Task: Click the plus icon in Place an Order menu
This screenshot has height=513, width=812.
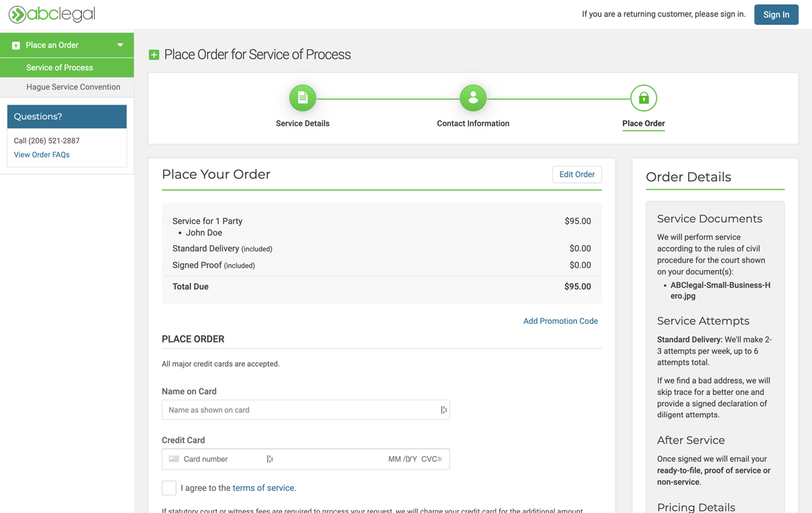Action: 16,46
